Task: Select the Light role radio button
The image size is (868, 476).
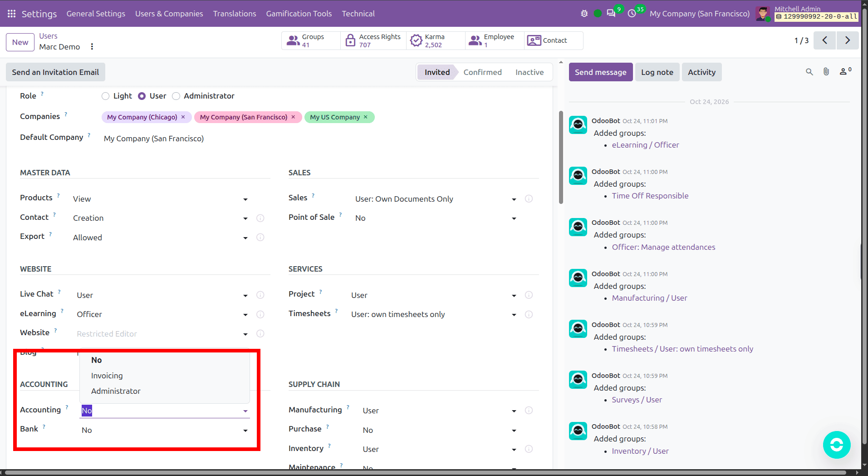Action: click(x=105, y=96)
